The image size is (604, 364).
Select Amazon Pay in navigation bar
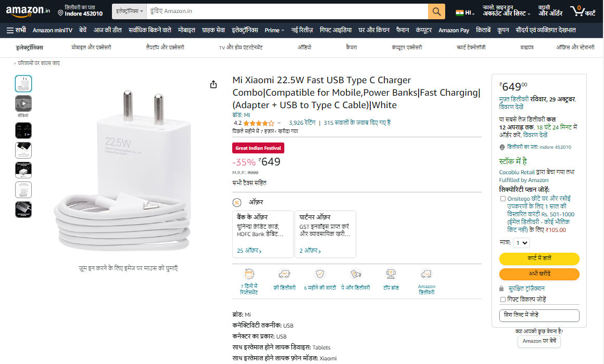[454, 30]
